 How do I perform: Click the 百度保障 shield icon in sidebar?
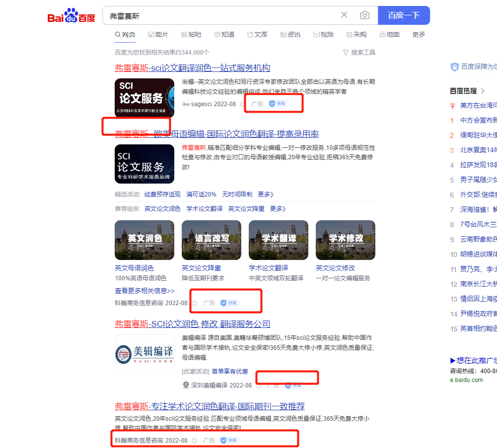[x=455, y=66]
